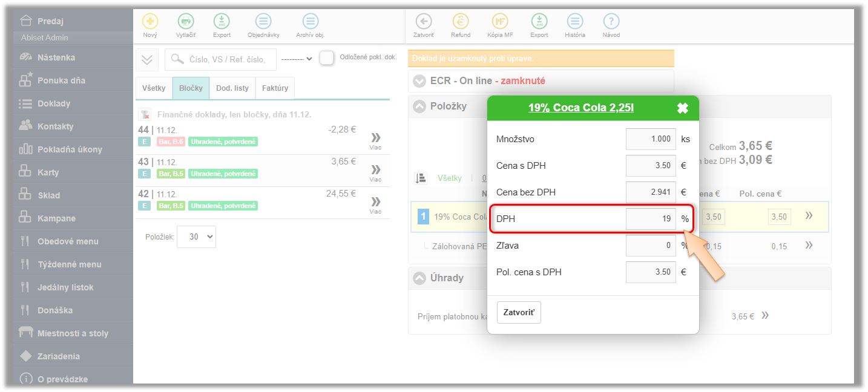The height and width of the screenshot is (392, 868).
Task: Click the DPH percentage input field
Action: click(x=651, y=219)
